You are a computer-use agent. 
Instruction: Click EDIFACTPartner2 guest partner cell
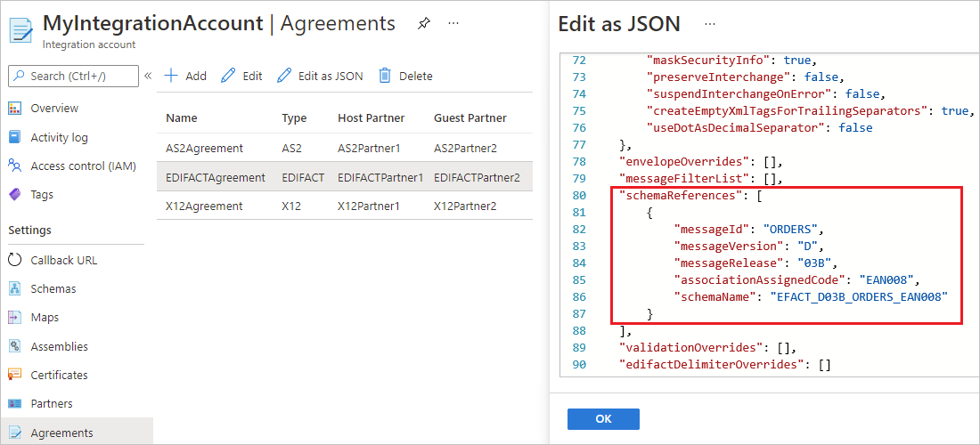[477, 177]
